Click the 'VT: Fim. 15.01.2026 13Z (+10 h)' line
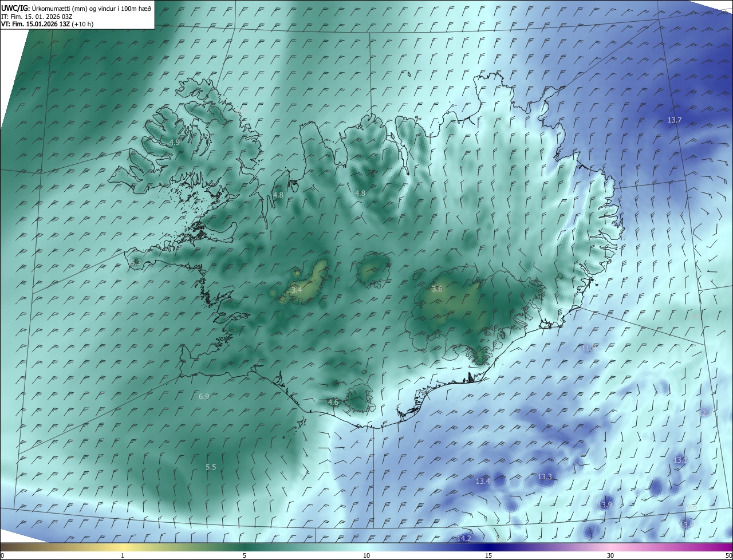 point(47,24)
